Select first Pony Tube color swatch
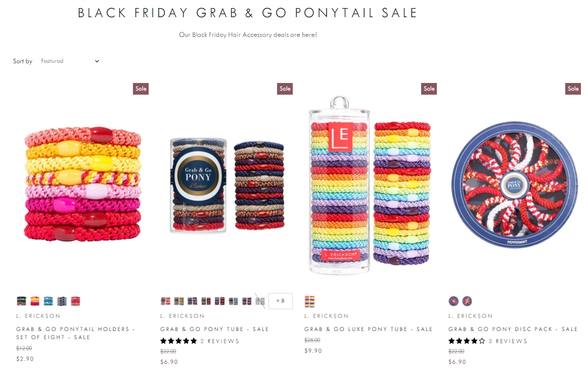The height and width of the screenshot is (373, 588). click(x=165, y=301)
